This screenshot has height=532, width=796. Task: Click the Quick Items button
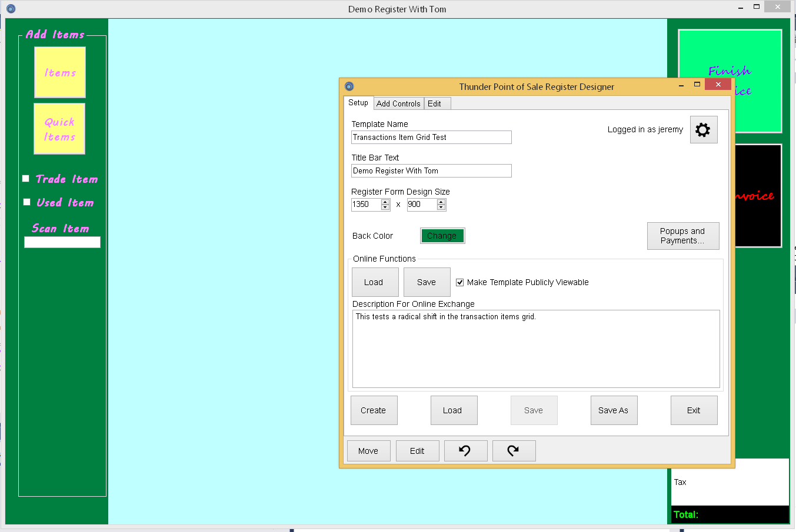click(x=59, y=128)
